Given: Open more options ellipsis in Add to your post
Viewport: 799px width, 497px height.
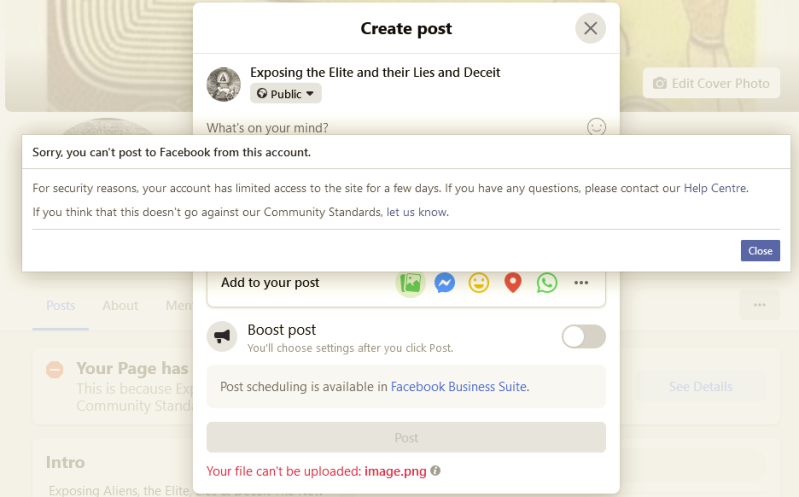Looking at the screenshot, I should pyautogui.click(x=581, y=283).
